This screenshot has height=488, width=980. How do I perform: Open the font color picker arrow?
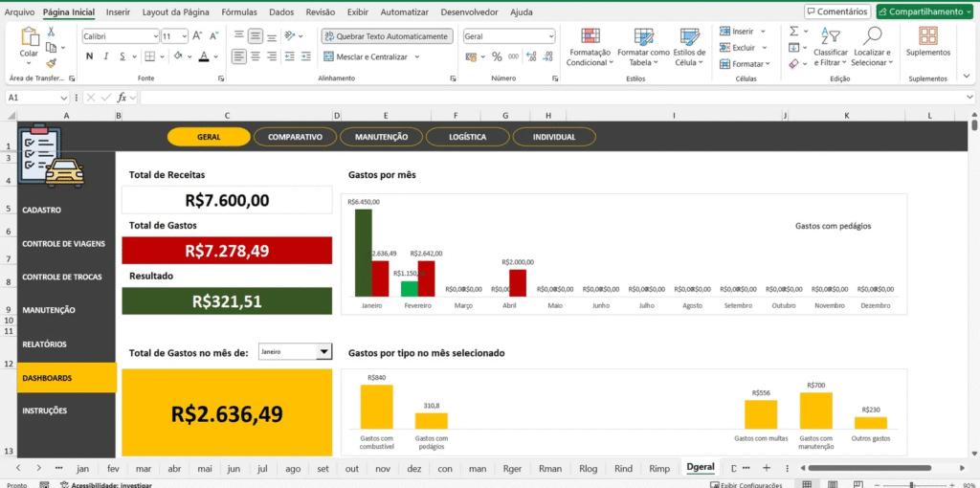(x=217, y=56)
